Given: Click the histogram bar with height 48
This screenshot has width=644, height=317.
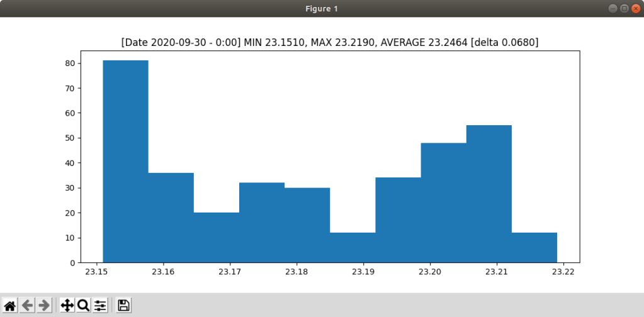Looking at the screenshot, I should (444, 203).
